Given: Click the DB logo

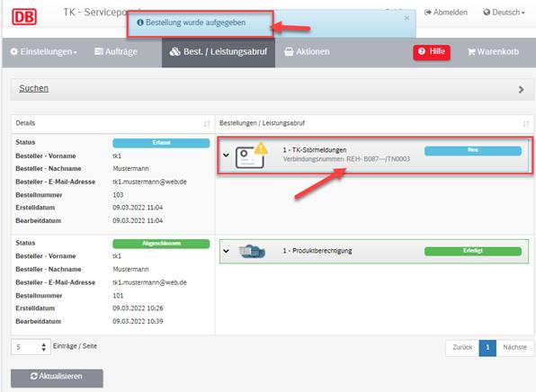Looking at the screenshot, I should click(x=24, y=17).
